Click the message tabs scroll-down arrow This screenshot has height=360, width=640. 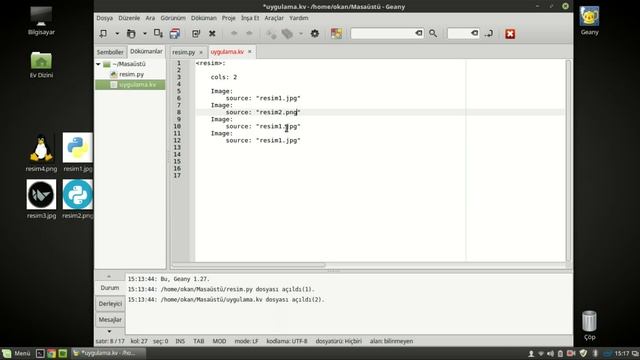109,331
